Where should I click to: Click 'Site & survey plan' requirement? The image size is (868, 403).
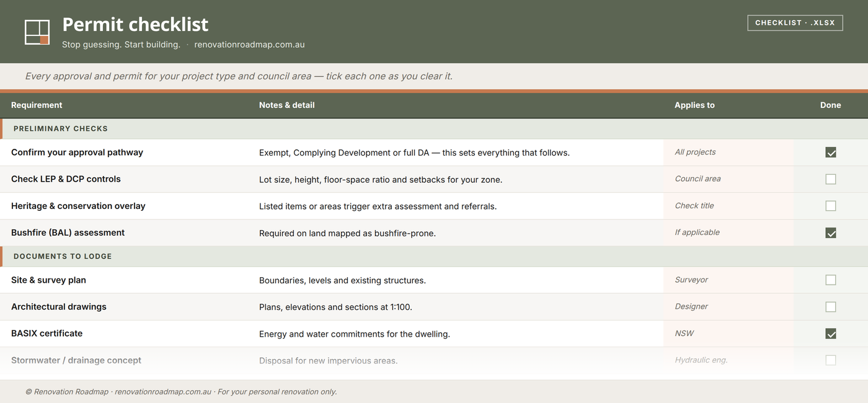coord(48,280)
